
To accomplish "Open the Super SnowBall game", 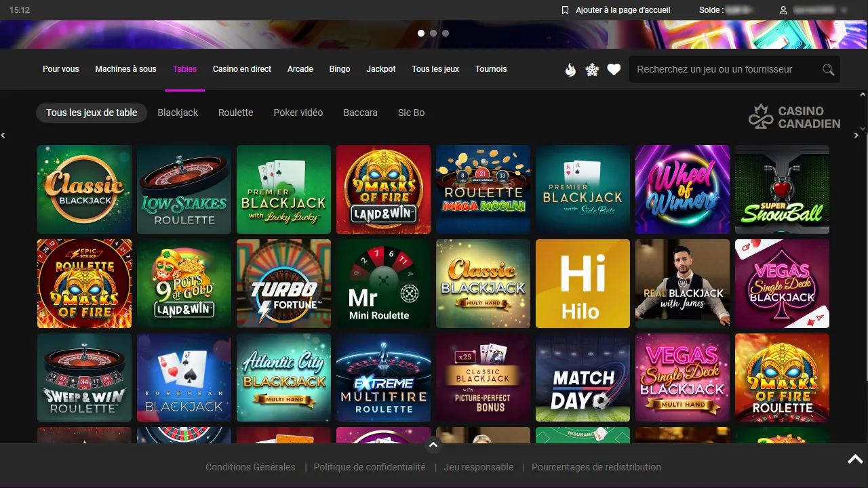I will pos(782,189).
